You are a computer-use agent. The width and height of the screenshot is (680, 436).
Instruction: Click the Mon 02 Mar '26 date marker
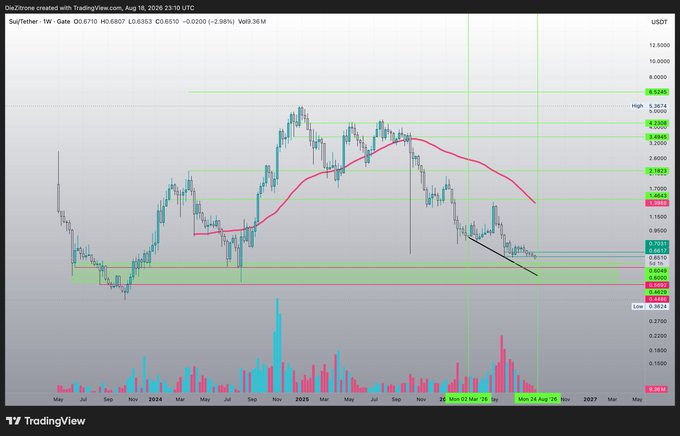tap(468, 399)
